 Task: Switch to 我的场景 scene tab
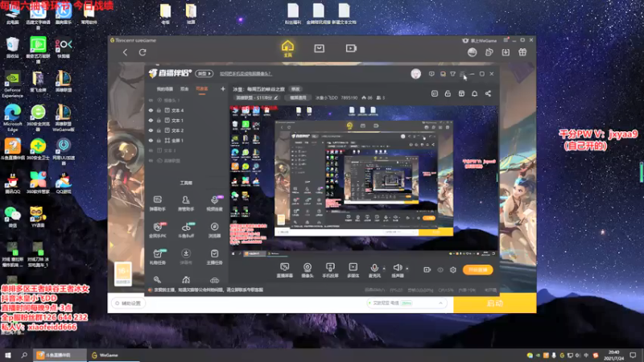(165, 88)
